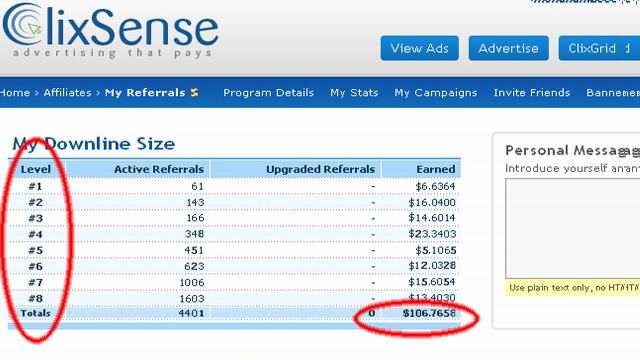
Task: Click the 623 active referrals value
Action: 194,266
